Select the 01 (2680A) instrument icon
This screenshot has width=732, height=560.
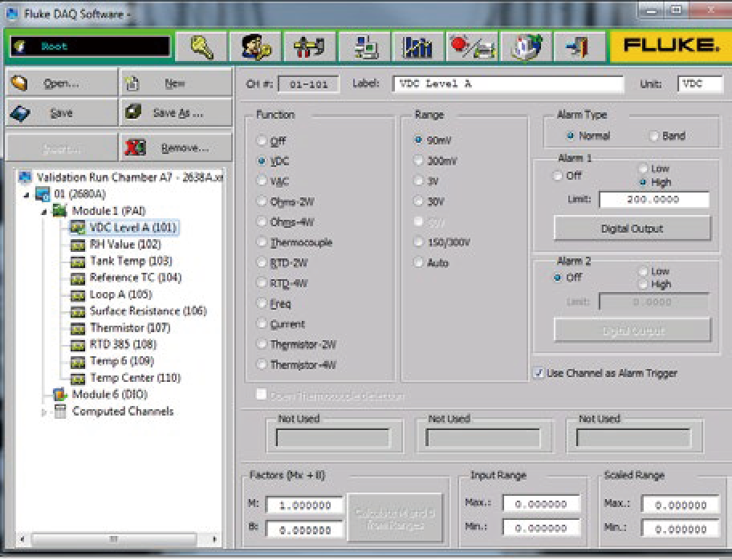pyautogui.click(x=43, y=194)
